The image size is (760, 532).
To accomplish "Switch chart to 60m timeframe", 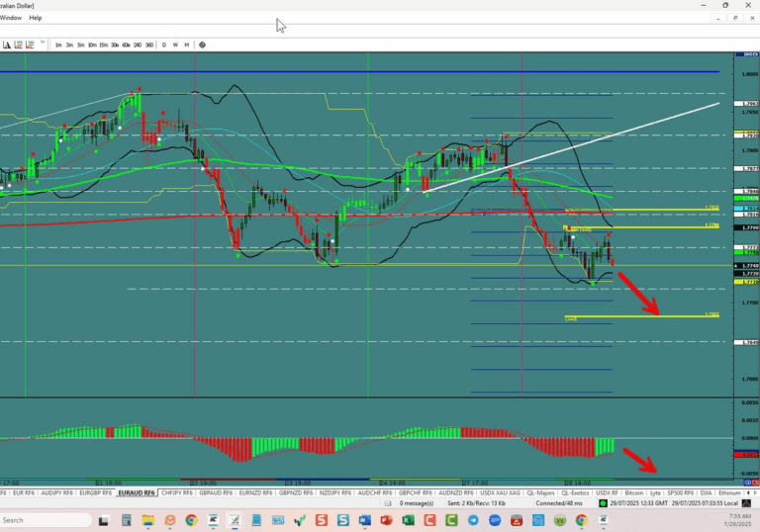I will pos(126,45).
